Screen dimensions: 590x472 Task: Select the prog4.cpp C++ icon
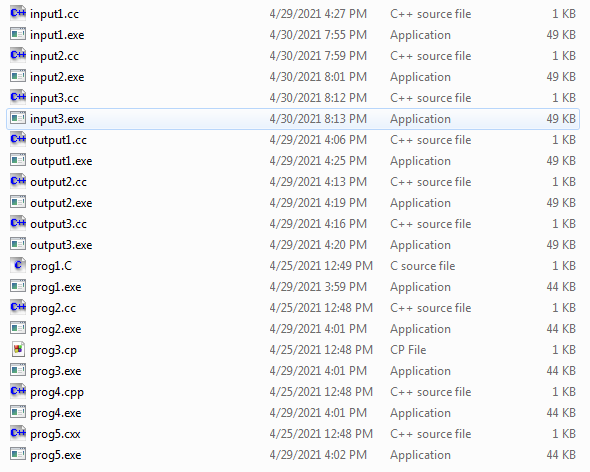[18, 391]
